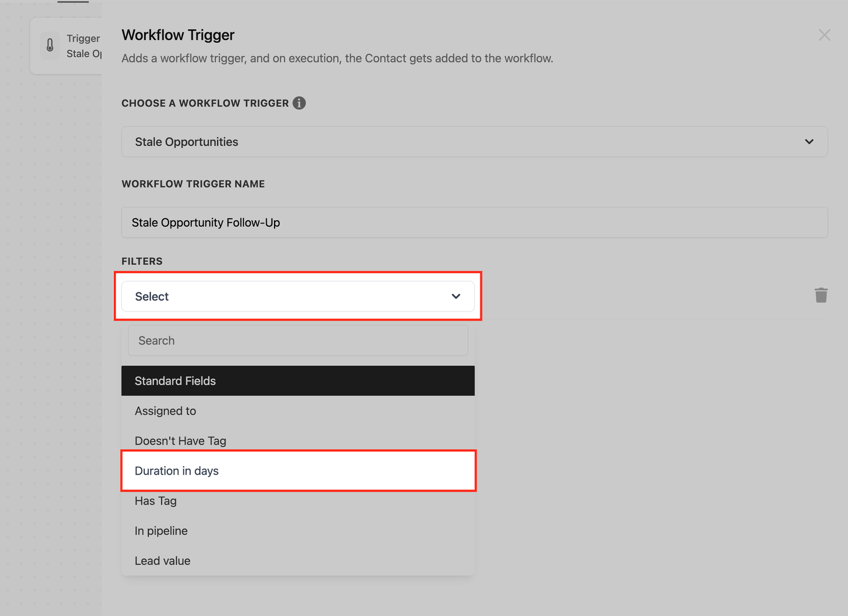Click the Workflow Trigger panel heading

(178, 35)
